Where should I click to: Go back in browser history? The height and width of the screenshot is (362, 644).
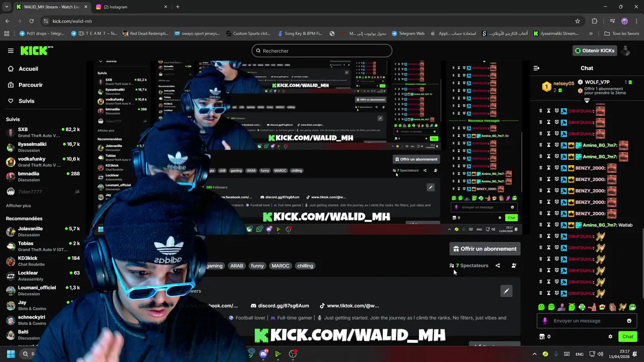tap(7, 21)
